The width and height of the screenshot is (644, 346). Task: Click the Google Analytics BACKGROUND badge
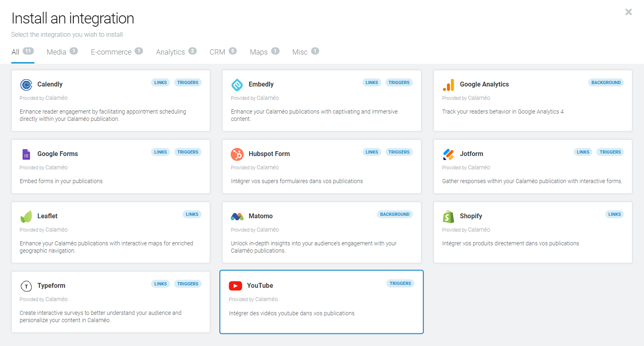point(606,82)
